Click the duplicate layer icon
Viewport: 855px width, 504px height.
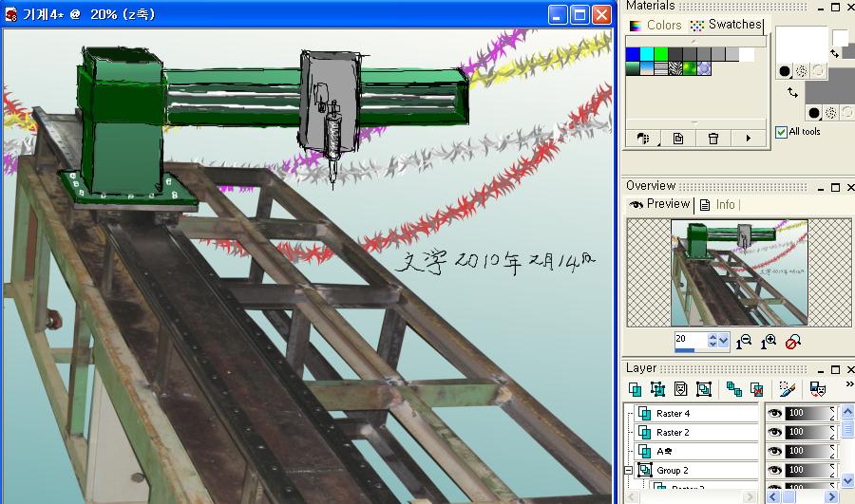(x=733, y=389)
